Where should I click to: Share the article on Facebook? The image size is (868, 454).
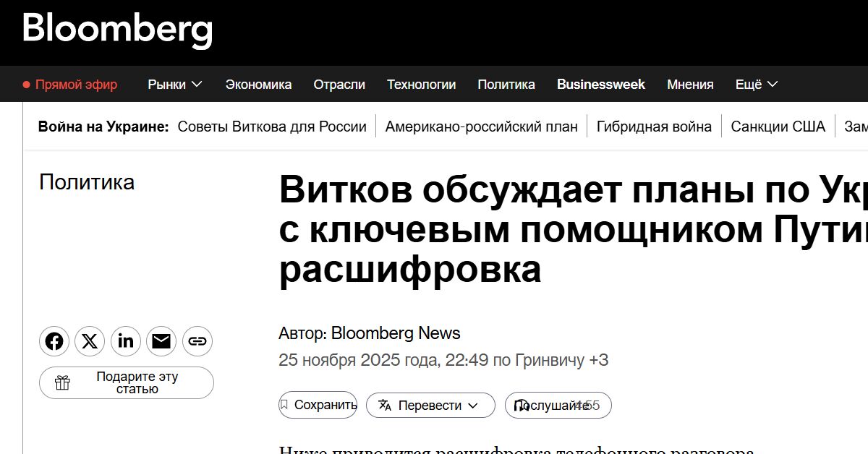pyautogui.click(x=54, y=341)
